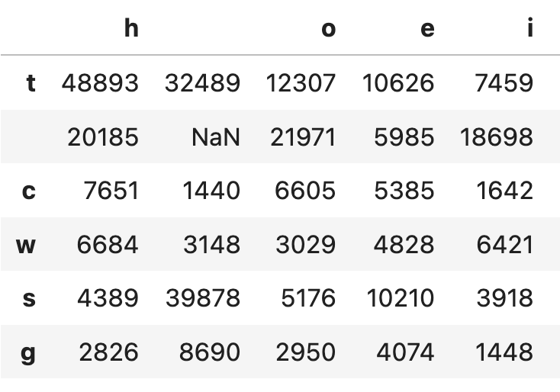Viewport: 560px width, 392px height.
Task: Click row index label "w"
Action: coord(27,245)
